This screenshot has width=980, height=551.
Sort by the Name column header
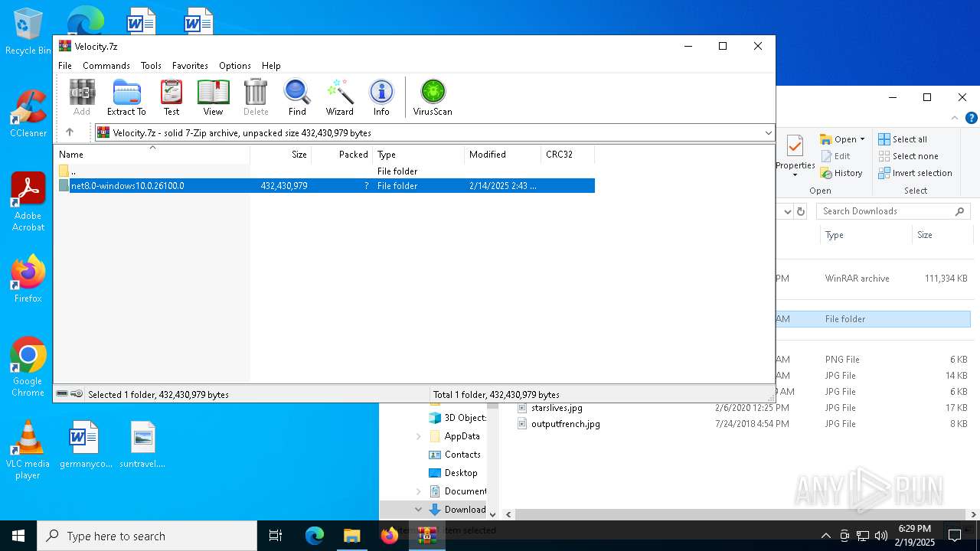pos(152,155)
